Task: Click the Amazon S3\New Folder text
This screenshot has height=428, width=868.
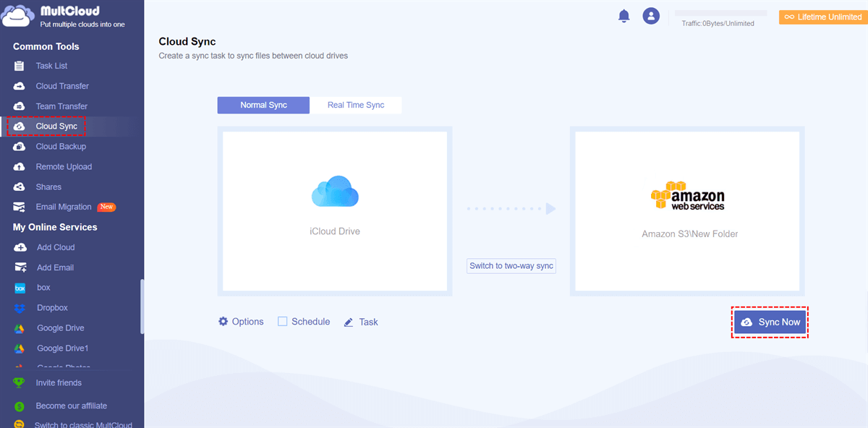Action: coord(689,234)
